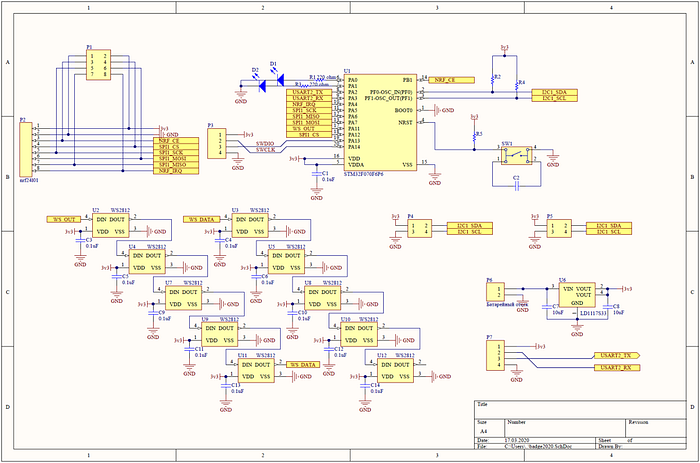Select the U12 WS2812 LED component
The image size is (700, 463).
click(x=396, y=371)
